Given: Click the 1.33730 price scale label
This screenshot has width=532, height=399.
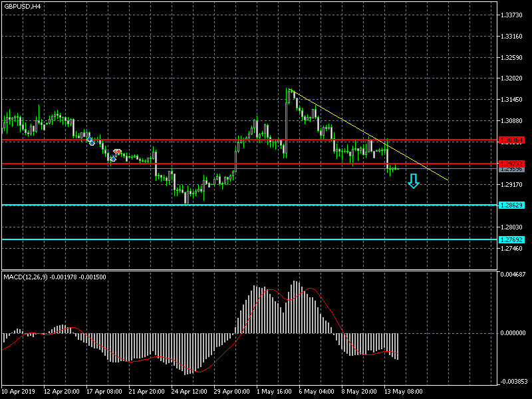Looking at the screenshot, I should [513, 15].
